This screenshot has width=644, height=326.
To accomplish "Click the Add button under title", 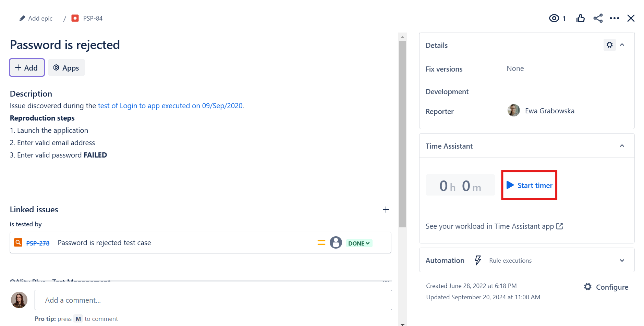I will tap(27, 68).
